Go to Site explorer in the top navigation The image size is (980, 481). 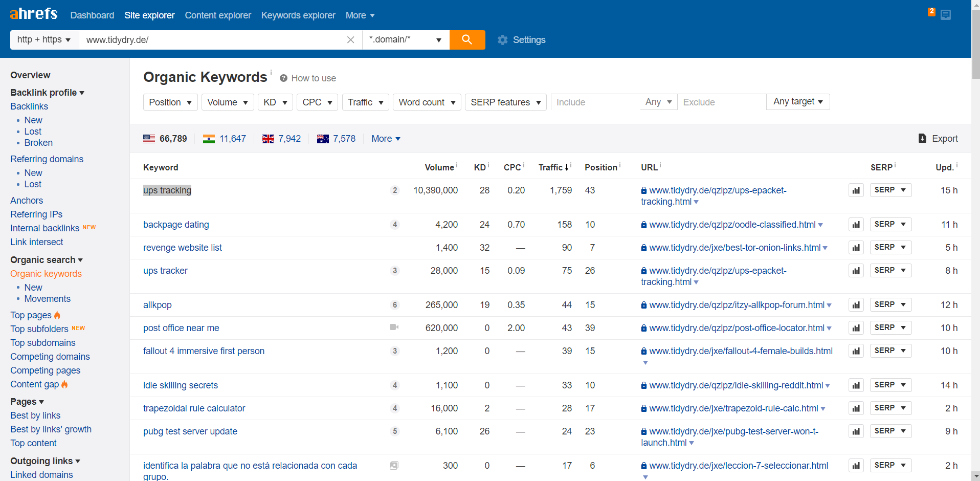pos(149,15)
